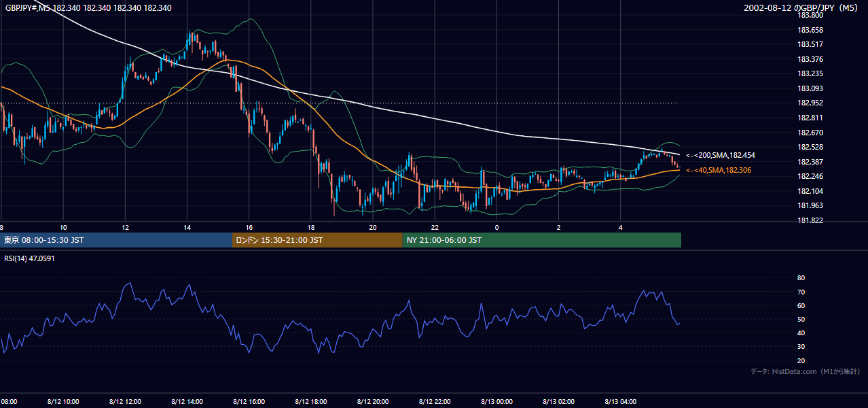Viewport: 868px width, 408px height.
Task: Click hour marker 12 under price chart
Action: click(x=125, y=227)
